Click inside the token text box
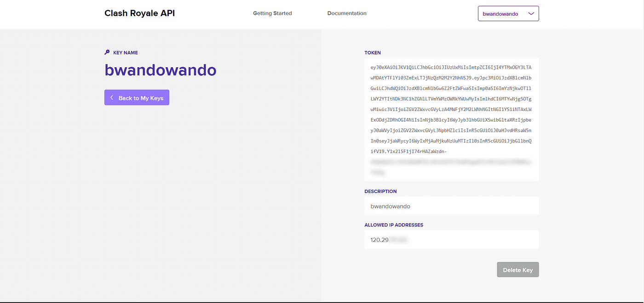Viewport: 644px width, 303px height. (451, 120)
